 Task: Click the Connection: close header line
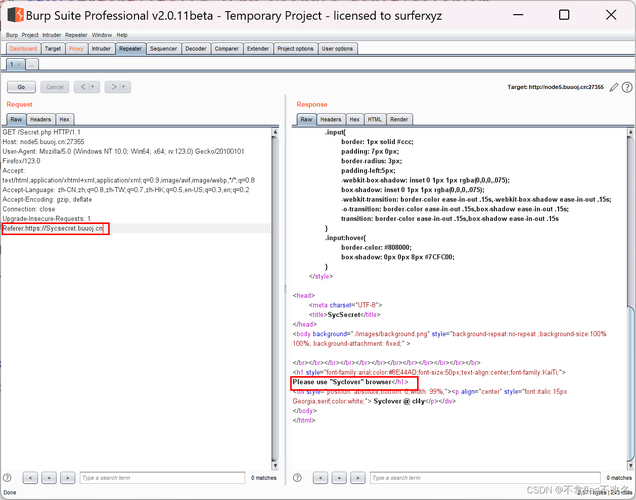tap(29, 209)
